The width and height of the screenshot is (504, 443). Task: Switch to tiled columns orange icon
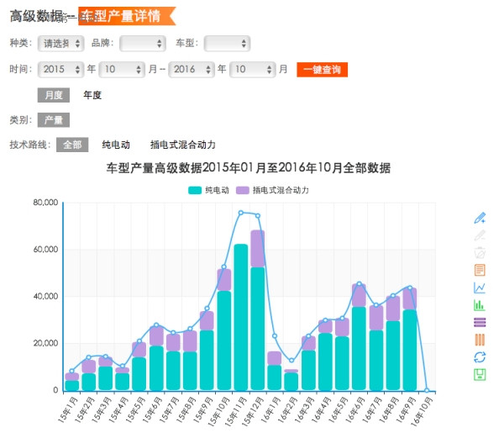coord(480,340)
